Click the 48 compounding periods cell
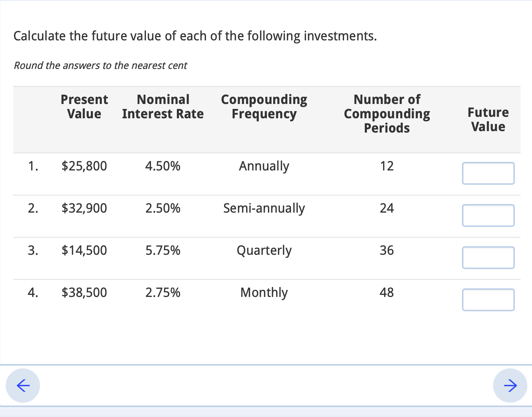Image resolution: width=532 pixels, height=417 pixels. point(387,293)
